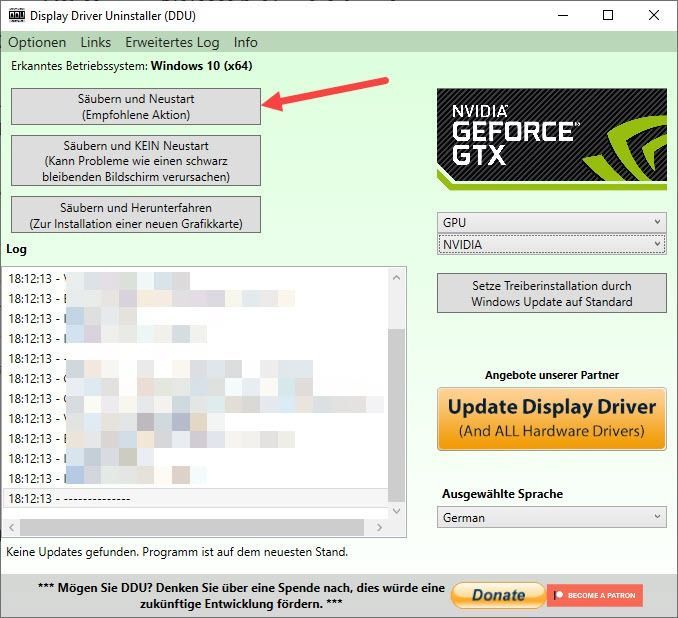Click Setze Treiberinstallation durch Windows Update button

coord(552,293)
